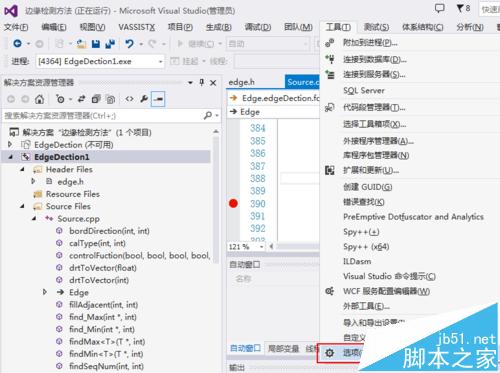500x373 pixels.
Task: Click the Solution Explorer scrollbar up arrow
Action: point(216,132)
